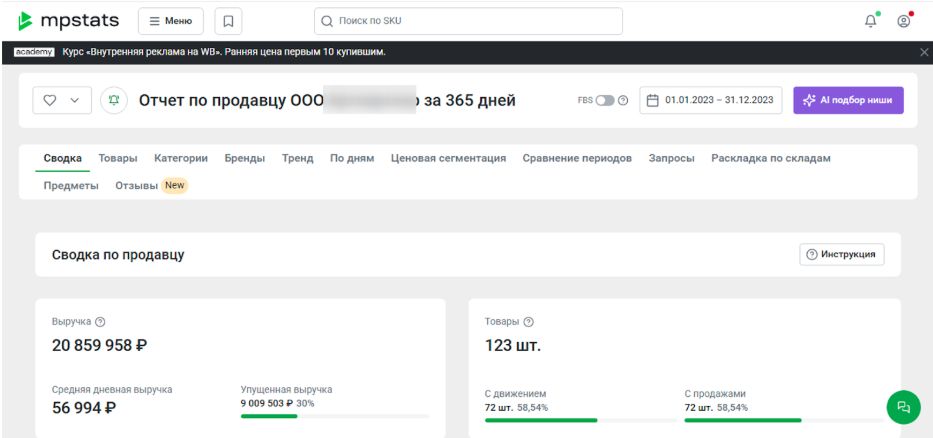Open the notifications bell
The image size is (933, 438).
click(871, 20)
